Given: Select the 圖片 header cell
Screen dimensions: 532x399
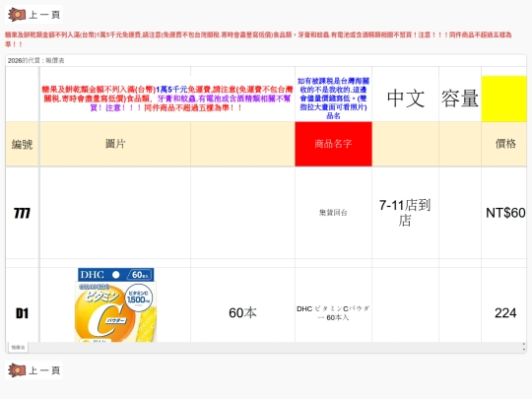Looking at the screenshot, I should (x=115, y=144).
